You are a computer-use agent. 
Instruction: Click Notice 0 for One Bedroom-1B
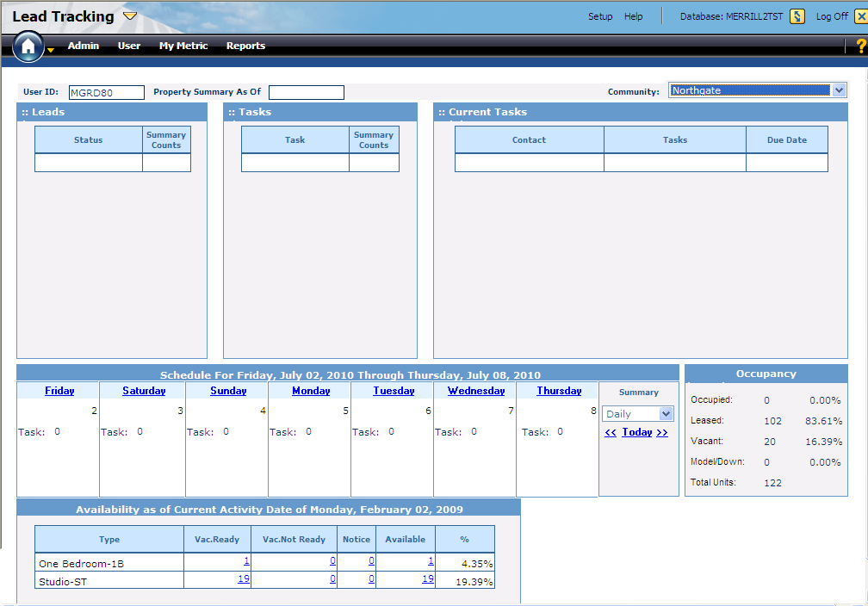(371, 561)
